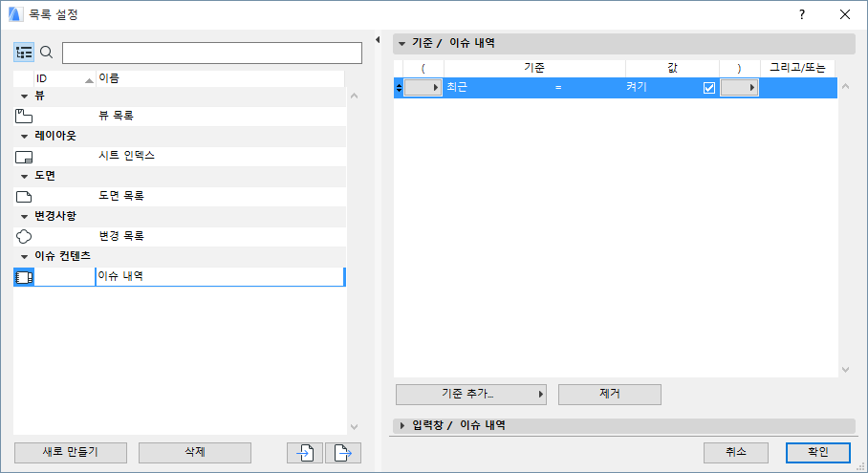Image resolution: width=868 pixels, height=473 pixels.
Task: Click scroll-down arrow of criteria table
Action: (x=845, y=370)
